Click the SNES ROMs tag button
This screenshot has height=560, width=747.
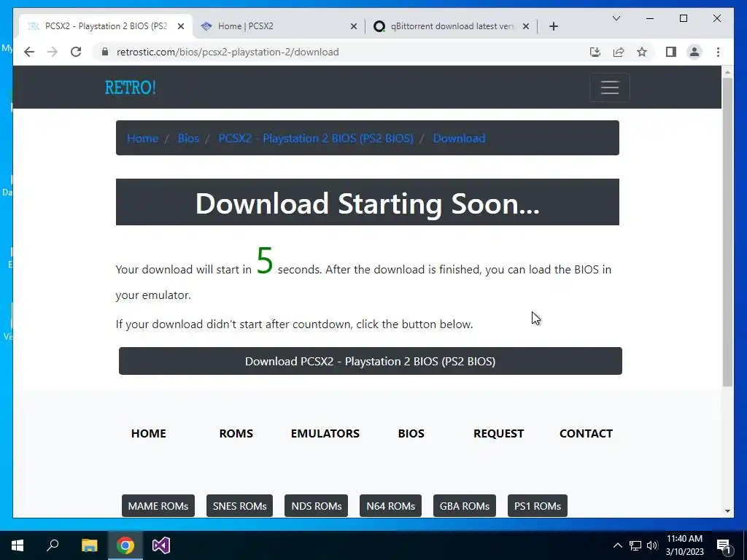(239, 506)
